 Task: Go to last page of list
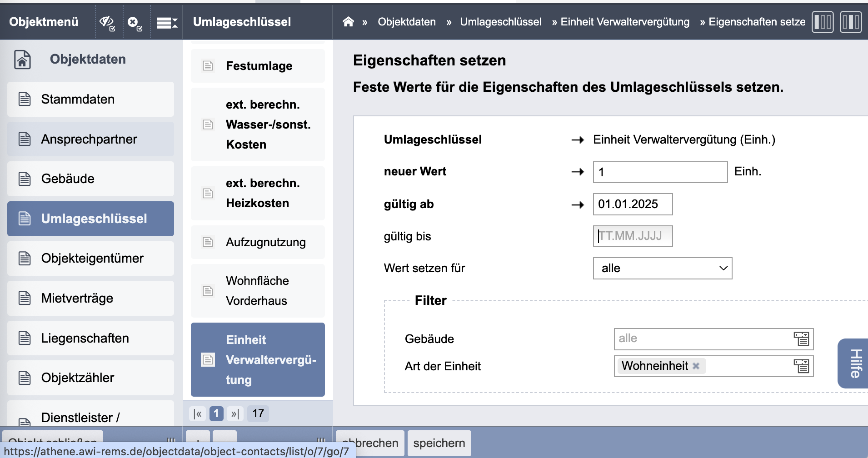(235, 413)
